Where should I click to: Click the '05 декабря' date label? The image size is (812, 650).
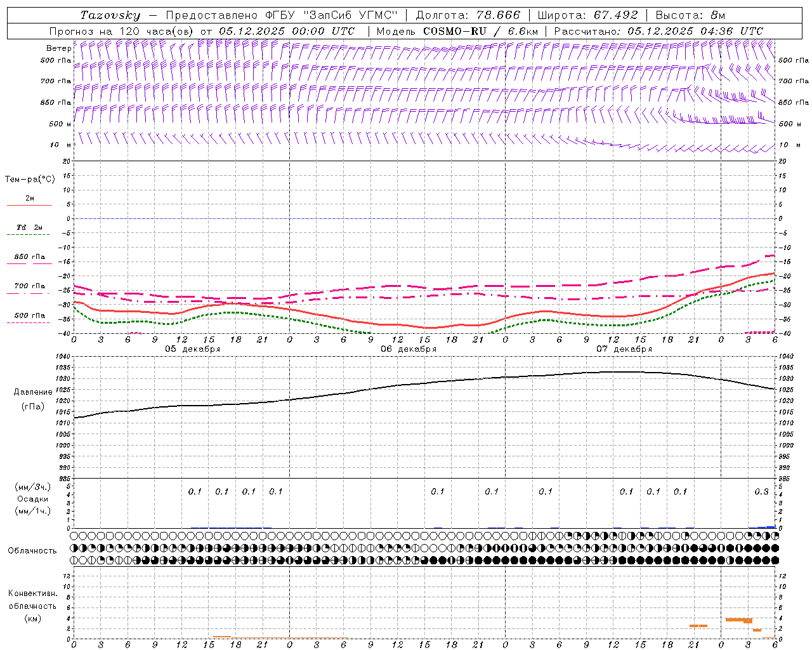[193, 349]
